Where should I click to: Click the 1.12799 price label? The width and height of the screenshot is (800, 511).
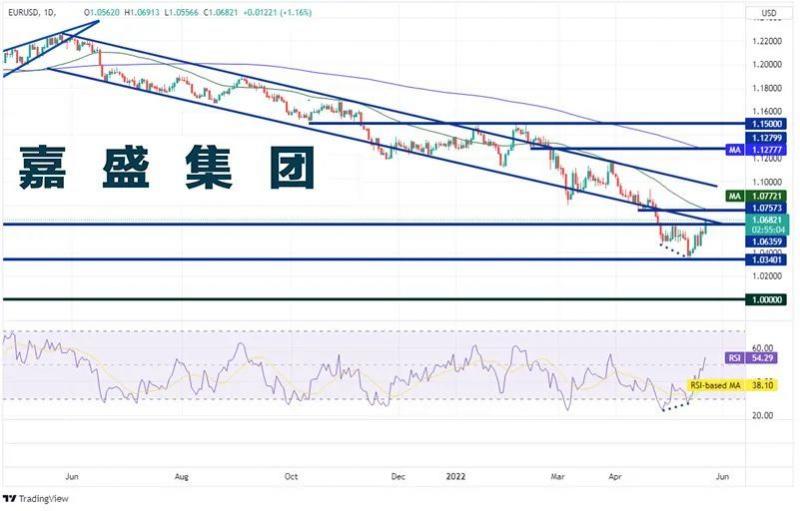point(766,138)
